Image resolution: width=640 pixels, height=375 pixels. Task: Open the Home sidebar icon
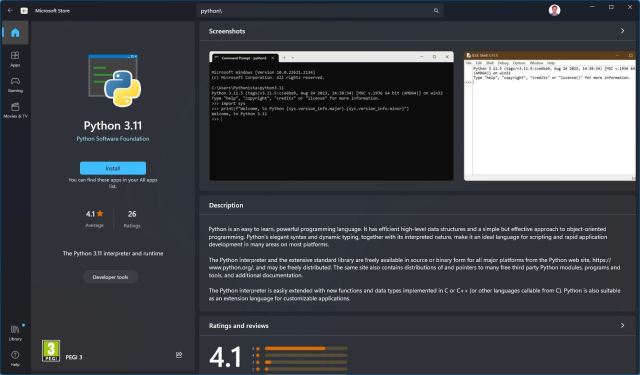(x=15, y=33)
